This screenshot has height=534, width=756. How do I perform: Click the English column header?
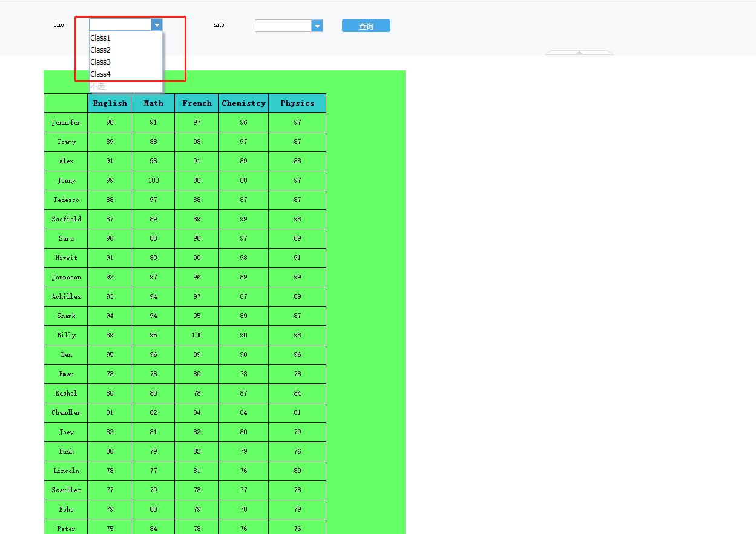[x=110, y=103]
